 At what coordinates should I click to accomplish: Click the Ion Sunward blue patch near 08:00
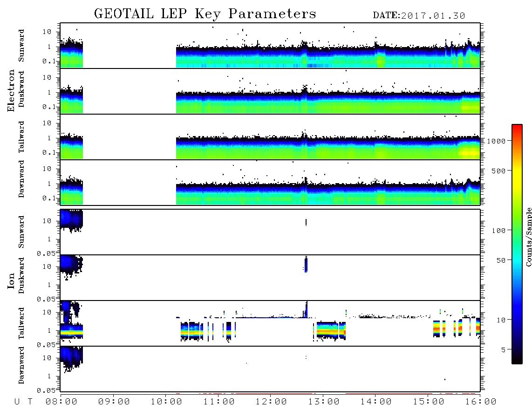(x=72, y=219)
